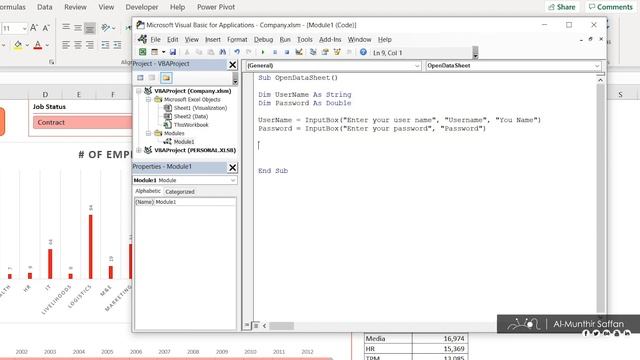640x360 pixels.
Task: Open the OpenDataSheet procedure dropdown
Action: [597, 66]
